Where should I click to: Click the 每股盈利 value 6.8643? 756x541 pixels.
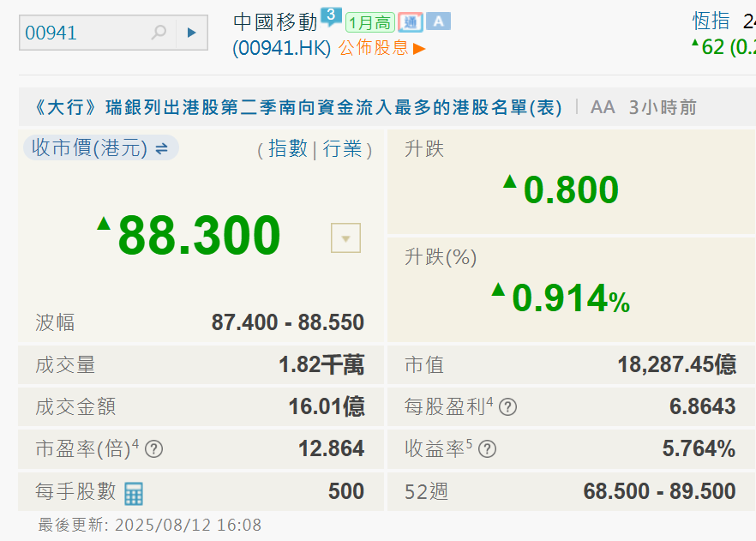(x=703, y=407)
